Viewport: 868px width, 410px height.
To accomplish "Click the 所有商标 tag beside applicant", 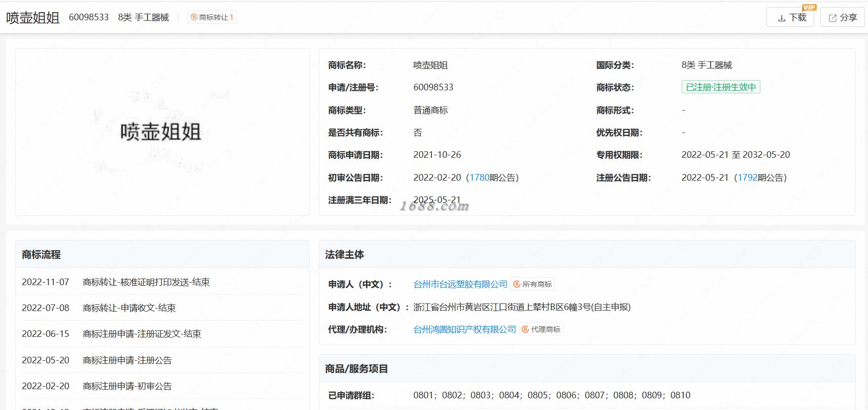I will [x=532, y=284].
